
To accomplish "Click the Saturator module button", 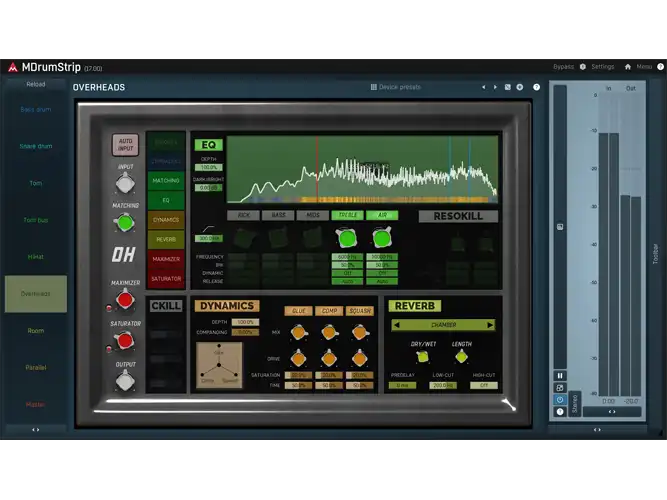I will pyautogui.click(x=166, y=279).
